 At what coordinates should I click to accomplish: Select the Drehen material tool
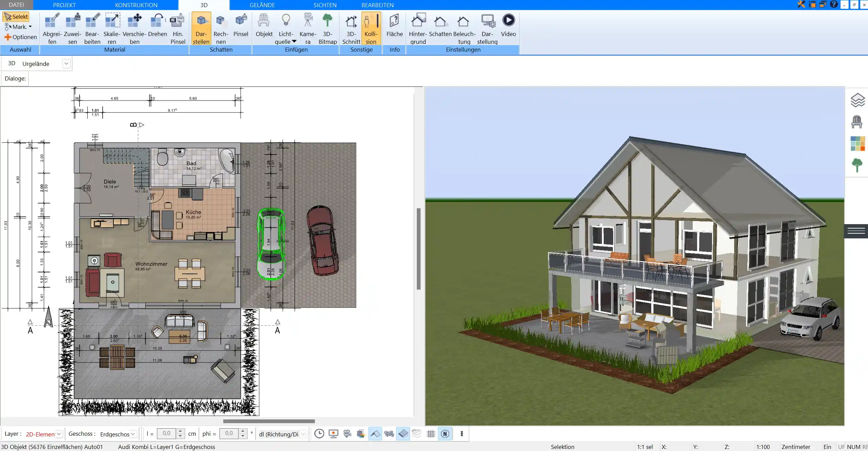click(x=157, y=25)
